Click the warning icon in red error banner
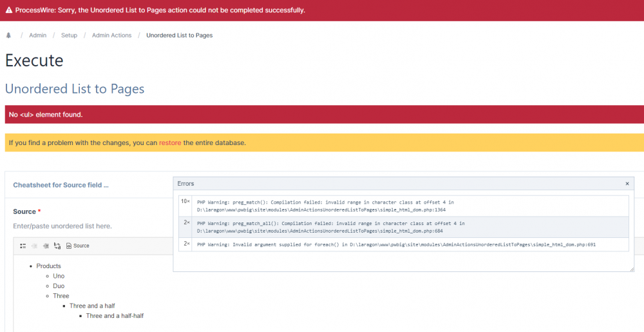Viewport: 644px width, 332px height. [x=8, y=10]
